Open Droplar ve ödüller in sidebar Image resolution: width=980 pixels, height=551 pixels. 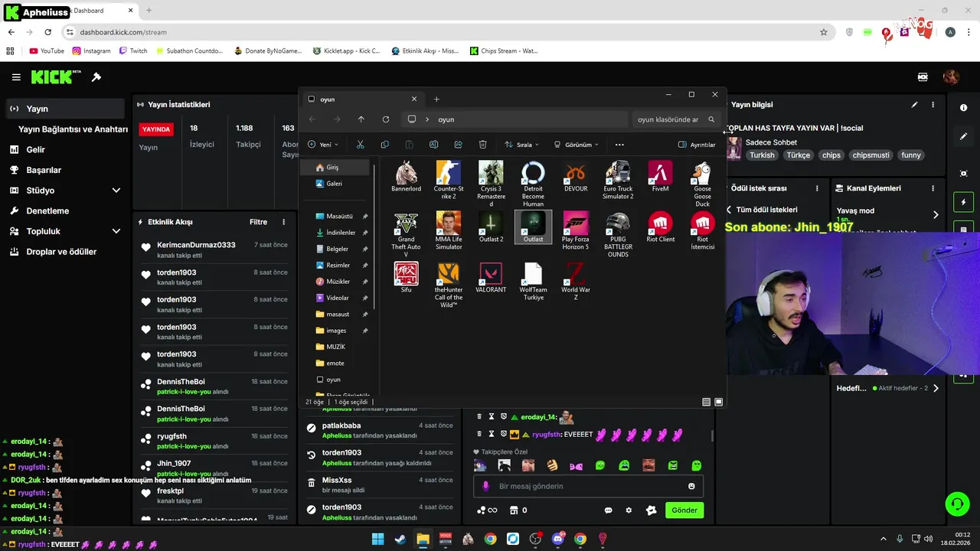tap(65, 252)
